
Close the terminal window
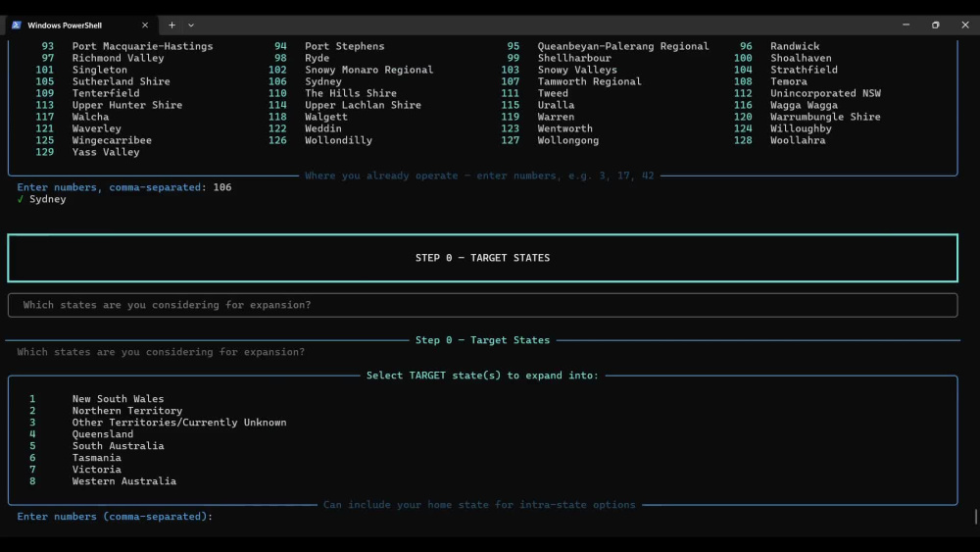coord(965,25)
